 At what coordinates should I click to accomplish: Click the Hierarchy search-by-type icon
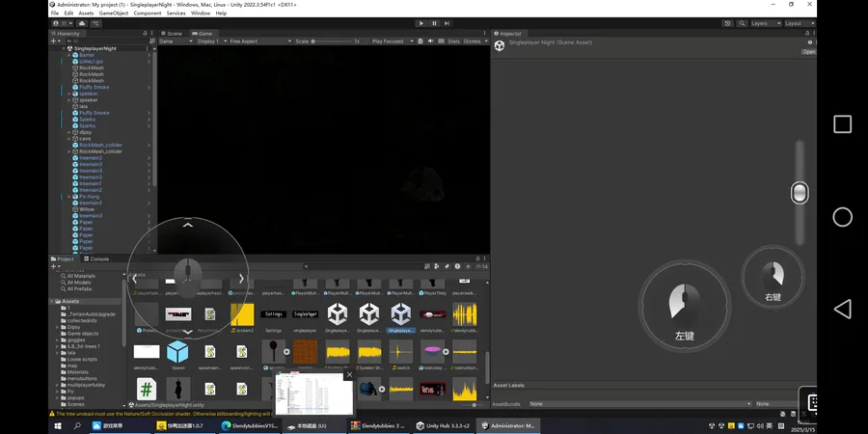pyautogui.click(x=152, y=41)
